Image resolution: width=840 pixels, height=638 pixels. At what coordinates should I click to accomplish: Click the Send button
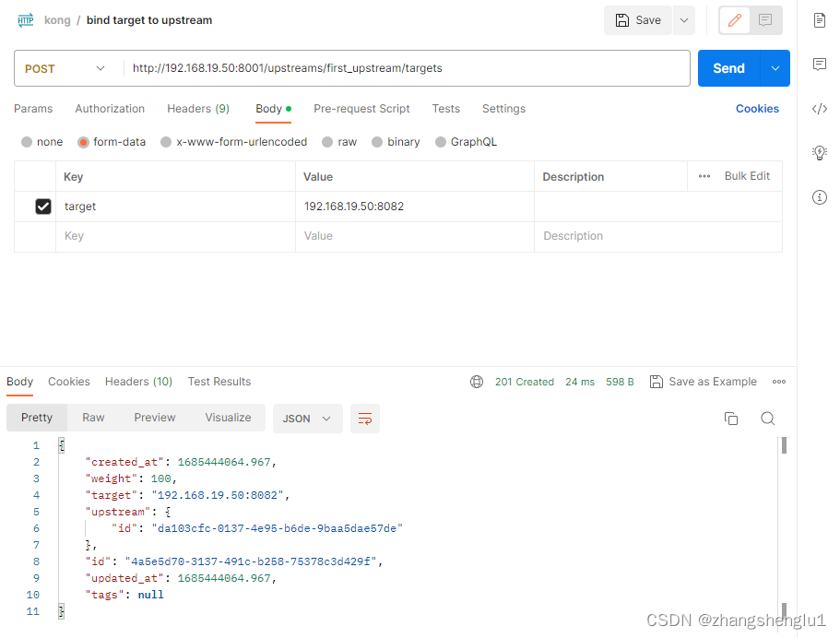pos(728,68)
